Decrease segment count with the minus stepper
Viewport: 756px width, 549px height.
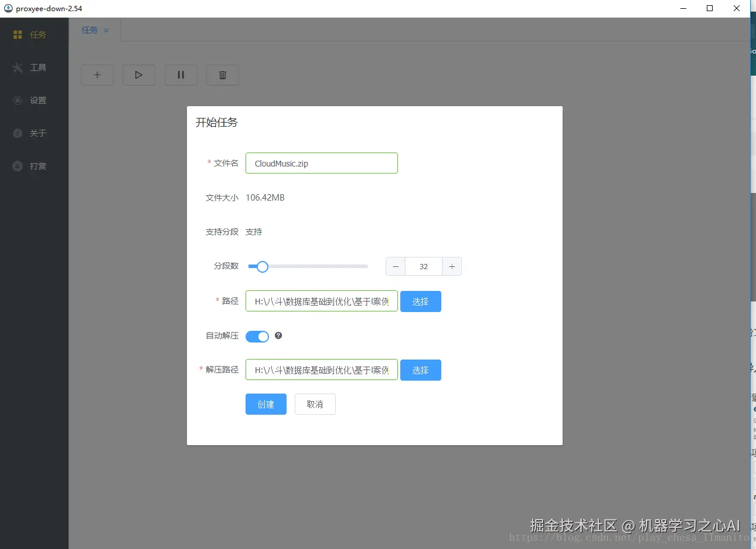click(395, 266)
